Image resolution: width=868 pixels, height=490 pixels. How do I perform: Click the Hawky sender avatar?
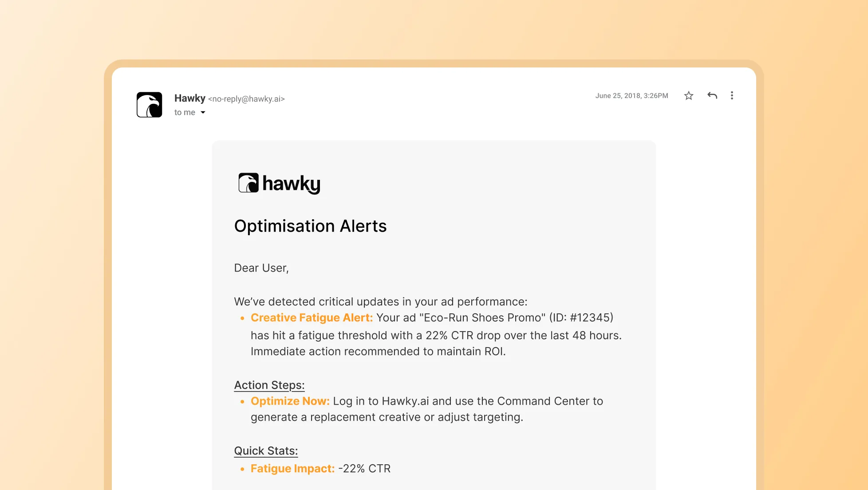[x=149, y=105]
